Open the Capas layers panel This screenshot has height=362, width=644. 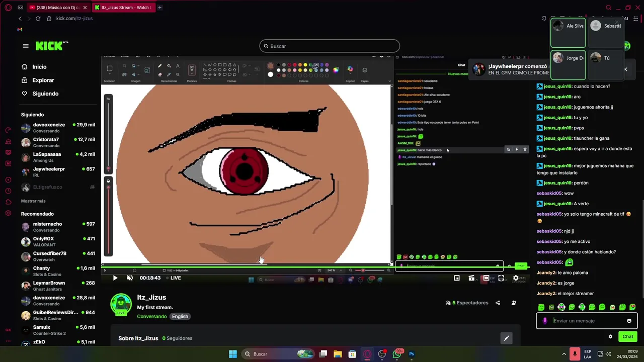[x=365, y=70]
